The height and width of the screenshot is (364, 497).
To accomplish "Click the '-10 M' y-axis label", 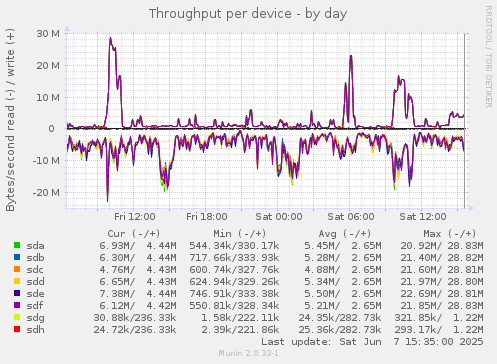I will click(x=46, y=161).
